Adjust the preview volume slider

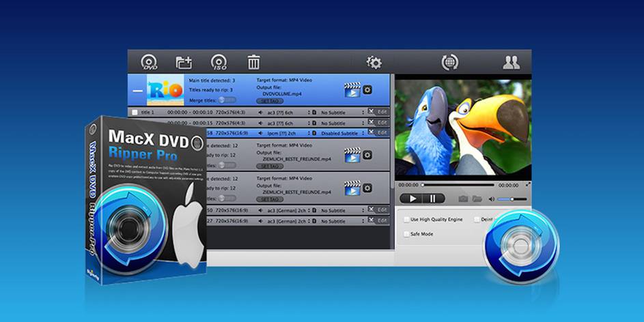(512, 199)
